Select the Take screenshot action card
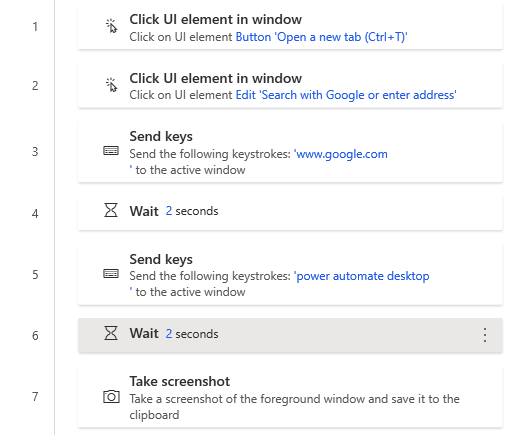The height and width of the screenshot is (435, 517). pyautogui.click(x=290, y=397)
